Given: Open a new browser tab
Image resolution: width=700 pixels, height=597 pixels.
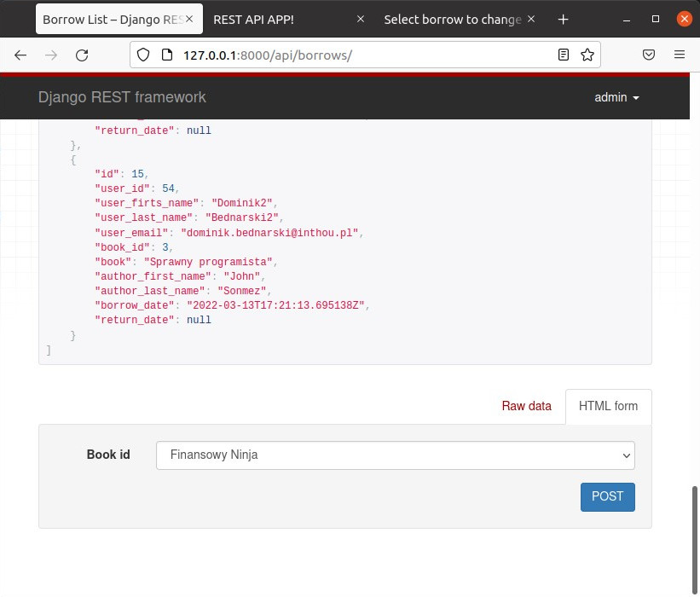Looking at the screenshot, I should pyautogui.click(x=563, y=19).
